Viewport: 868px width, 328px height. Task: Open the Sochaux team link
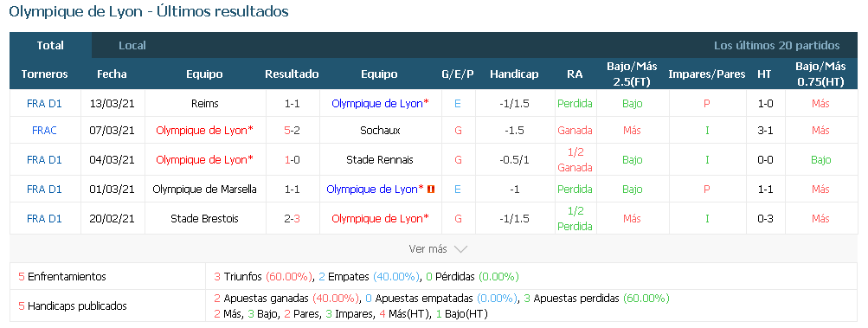coord(379,131)
